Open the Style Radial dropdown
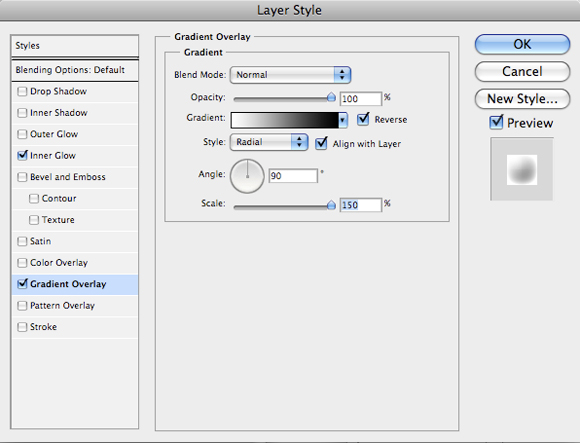 coord(269,142)
